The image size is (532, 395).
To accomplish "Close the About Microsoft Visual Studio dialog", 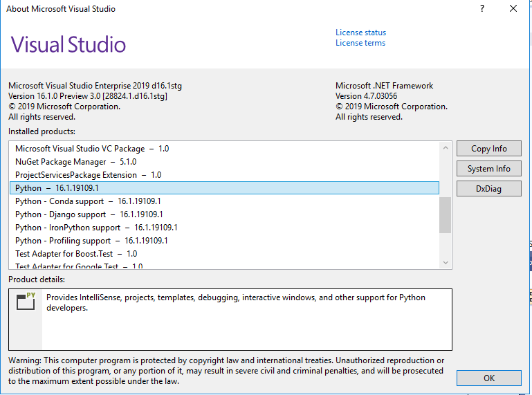I will click(x=513, y=8).
